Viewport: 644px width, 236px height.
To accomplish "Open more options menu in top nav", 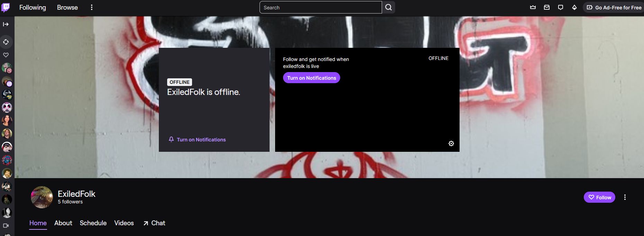I will click(x=92, y=7).
